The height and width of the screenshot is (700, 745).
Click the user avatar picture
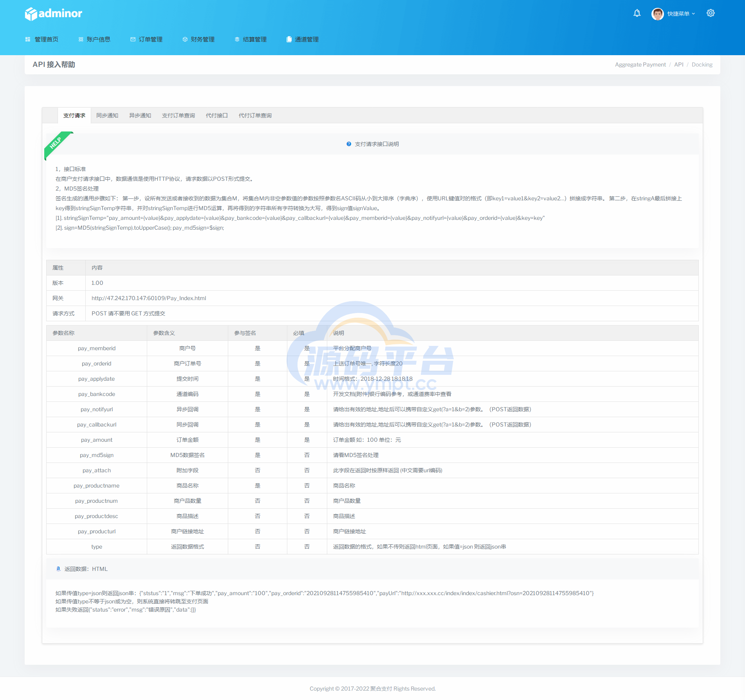point(657,14)
